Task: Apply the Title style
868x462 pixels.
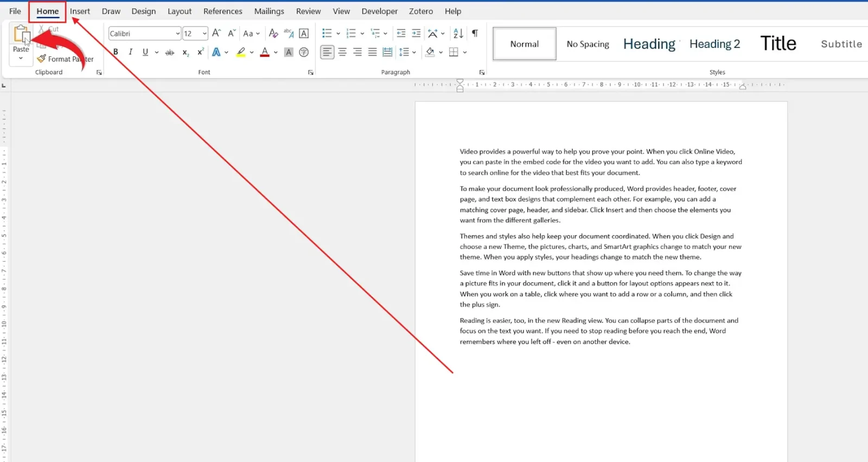Action: (778, 43)
